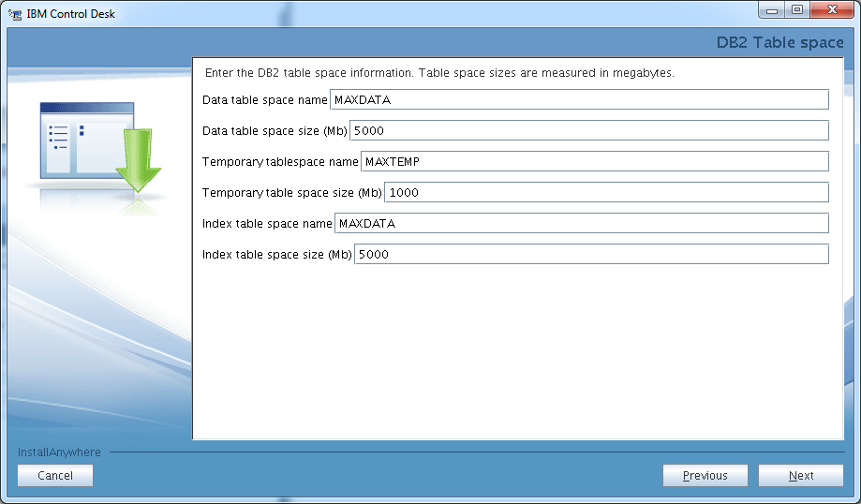Click the 'Data table space name' label
This screenshot has height=504, width=861.
tap(264, 100)
